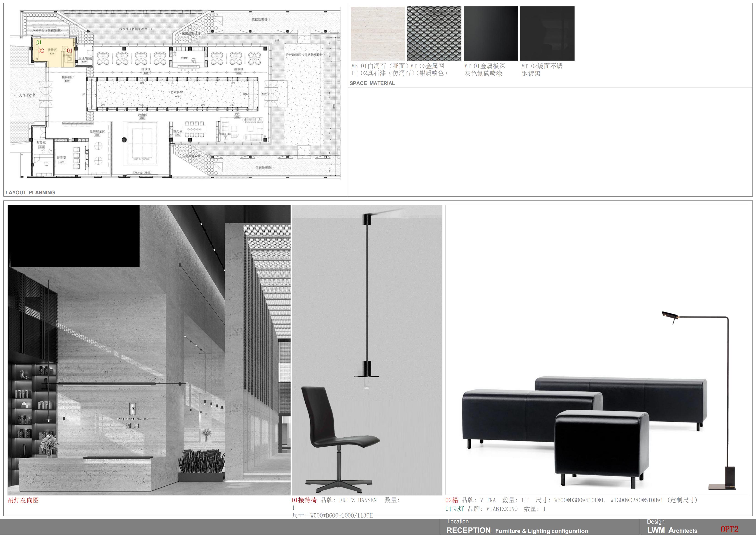Click the entrance arrow icon on floor plan
The width and height of the screenshot is (756, 535).
(33, 95)
